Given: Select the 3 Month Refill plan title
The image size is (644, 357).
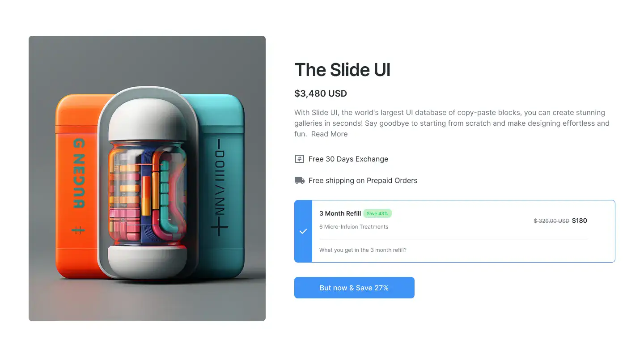Looking at the screenshot, I should click(x=340, y=213).
